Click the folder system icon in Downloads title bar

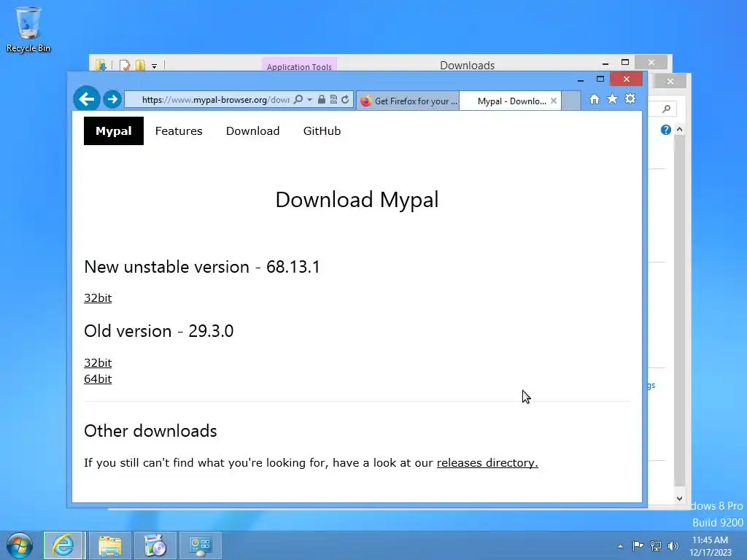(101, 65)
